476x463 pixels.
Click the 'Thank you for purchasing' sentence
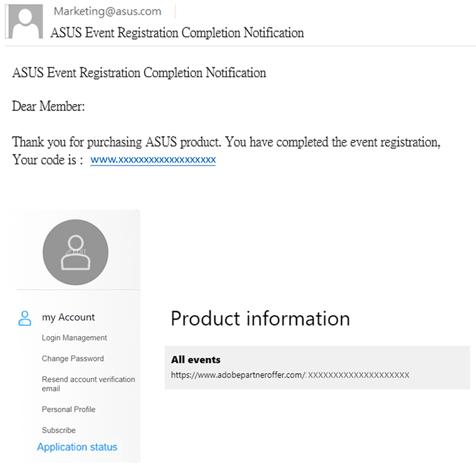(226, 142)
